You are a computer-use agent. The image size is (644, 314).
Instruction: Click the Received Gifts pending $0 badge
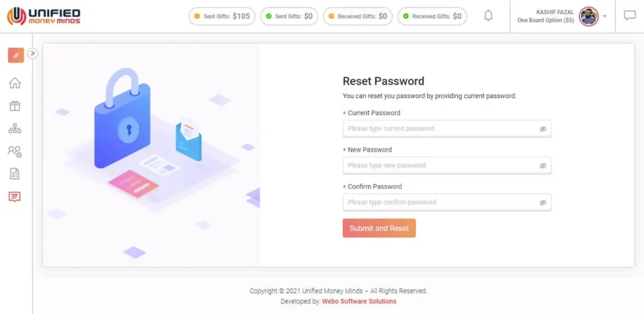pyautogui.click(x=357, y=16)
